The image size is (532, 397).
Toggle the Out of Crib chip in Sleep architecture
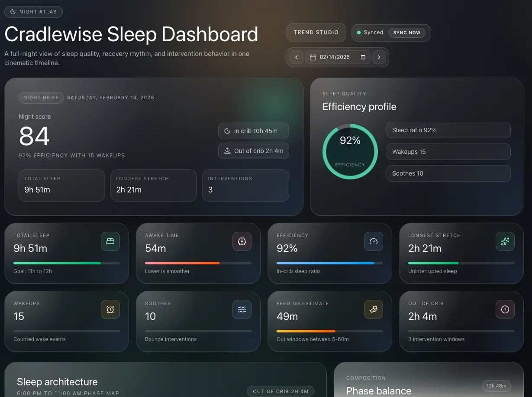pos(281,391)
